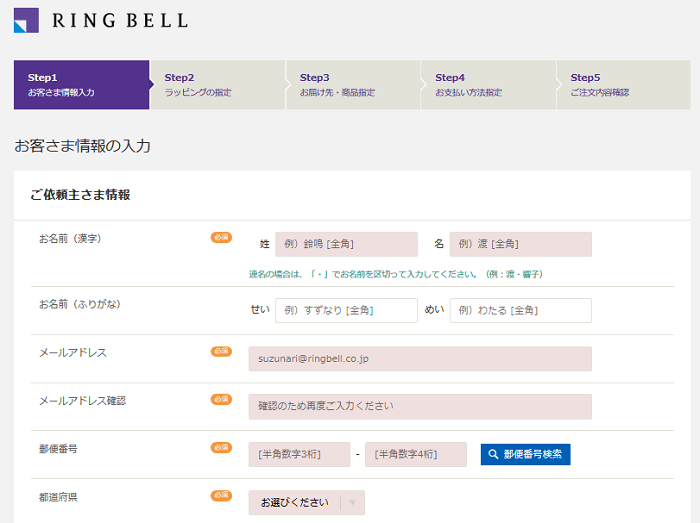
Task: Click the 姓 label before the surname field
Action: [x=265, y=244]
